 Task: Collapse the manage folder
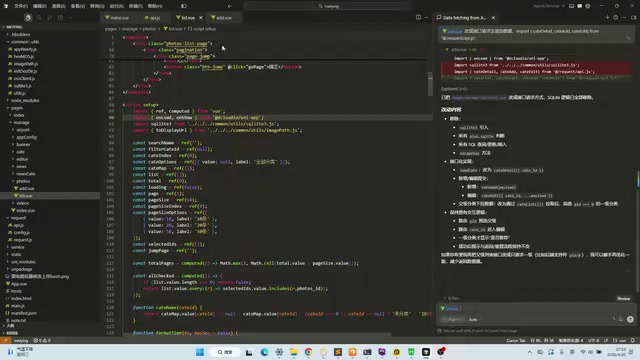tap(21, 122)
